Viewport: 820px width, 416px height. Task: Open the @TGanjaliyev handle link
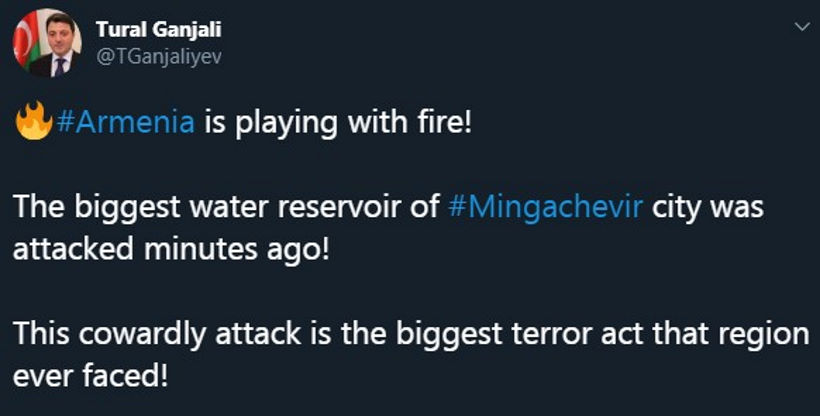tap(158, 56)
